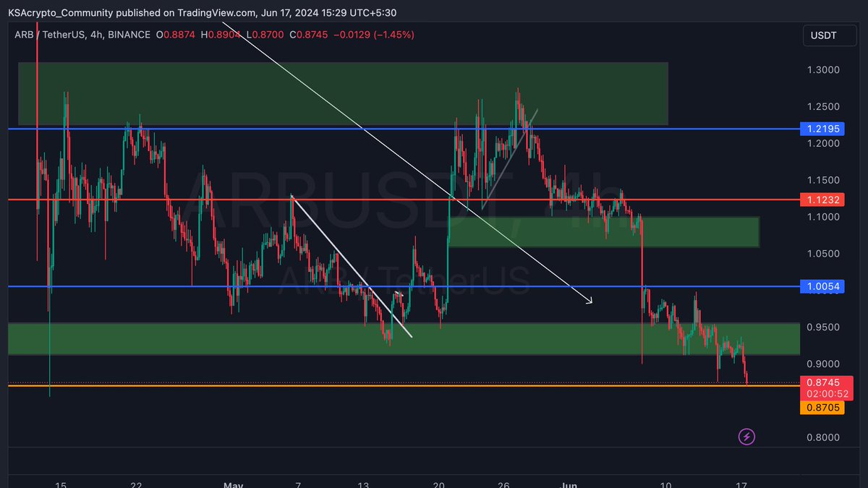Select the blue 1.0054 price level label
The width and height of the screenshot is (868, 488).
click(823, 286)
